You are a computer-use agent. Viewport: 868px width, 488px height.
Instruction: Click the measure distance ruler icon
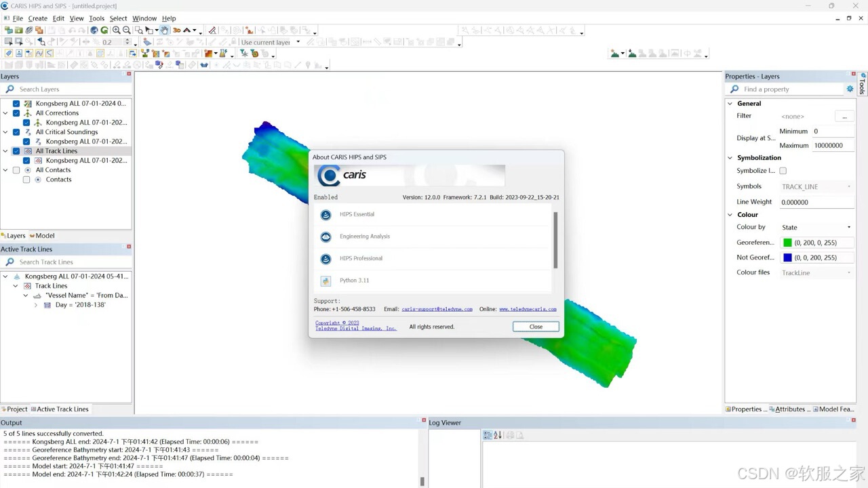212,30
